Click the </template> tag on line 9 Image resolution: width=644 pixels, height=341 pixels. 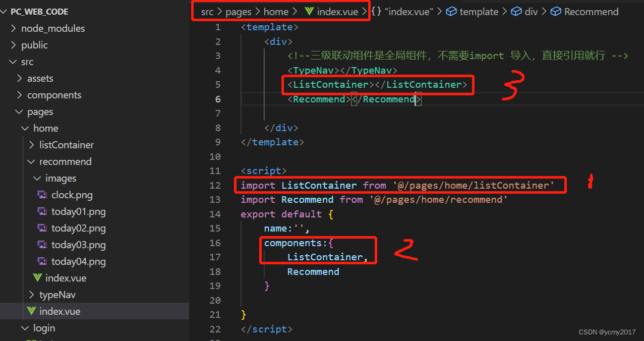[272, 142]
